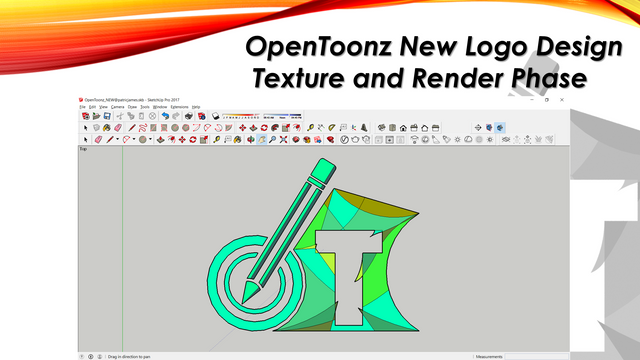Click the T letter face in the model
The width and height of the screenshot is (640, 360).
pos(349,278)
